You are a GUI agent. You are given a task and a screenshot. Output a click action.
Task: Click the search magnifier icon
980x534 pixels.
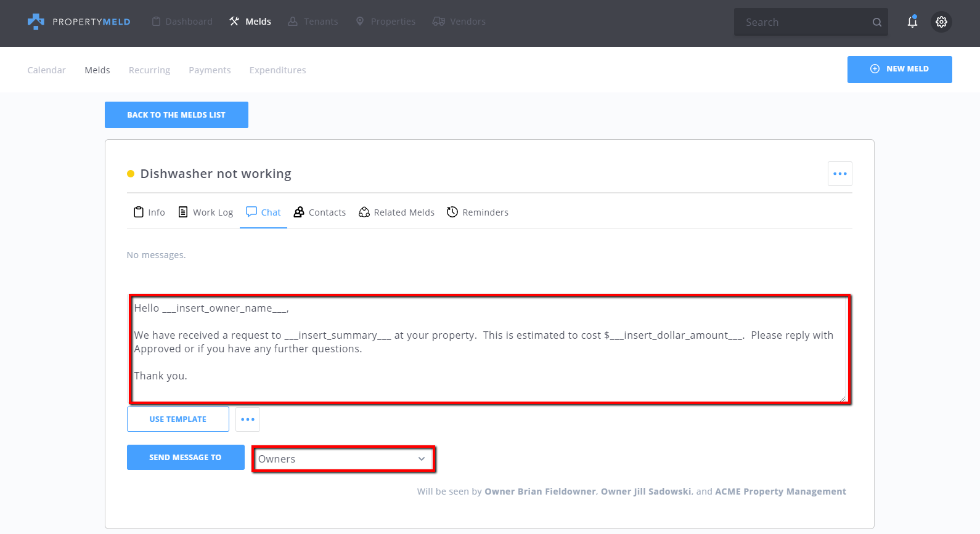877,22
